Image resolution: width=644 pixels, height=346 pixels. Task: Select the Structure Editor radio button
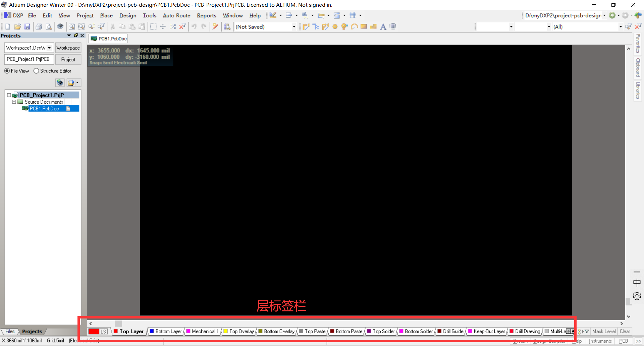(36, 71)
